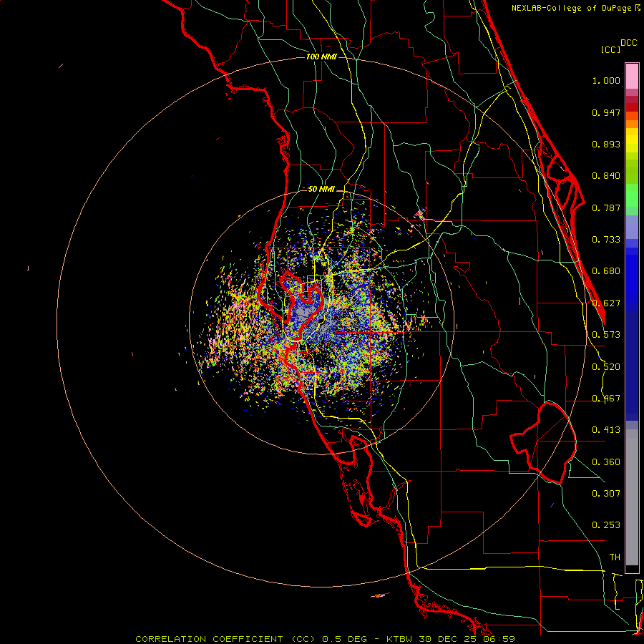Click the DCC label above the colorbar

tap(629, 43)
